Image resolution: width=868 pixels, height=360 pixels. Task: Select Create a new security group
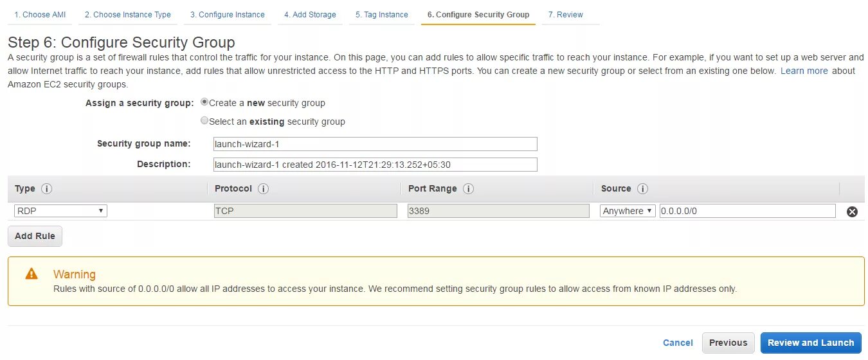(x=204, y=102)
